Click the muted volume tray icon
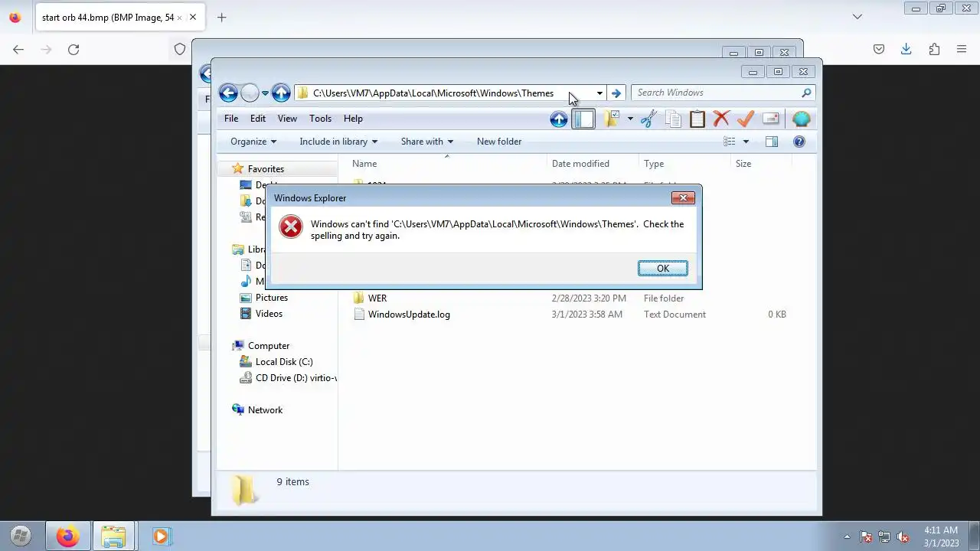 coord(903,536)
